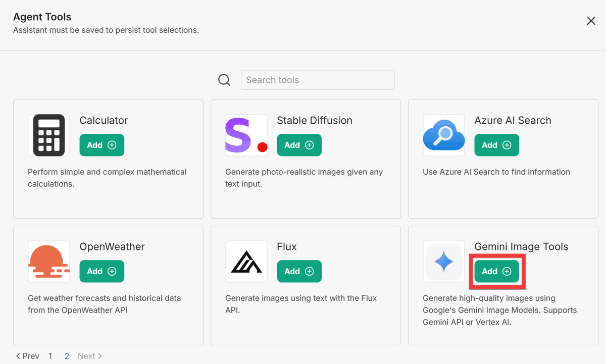Add the Stable Diffusion tool
606x364 pixels.
299,145
